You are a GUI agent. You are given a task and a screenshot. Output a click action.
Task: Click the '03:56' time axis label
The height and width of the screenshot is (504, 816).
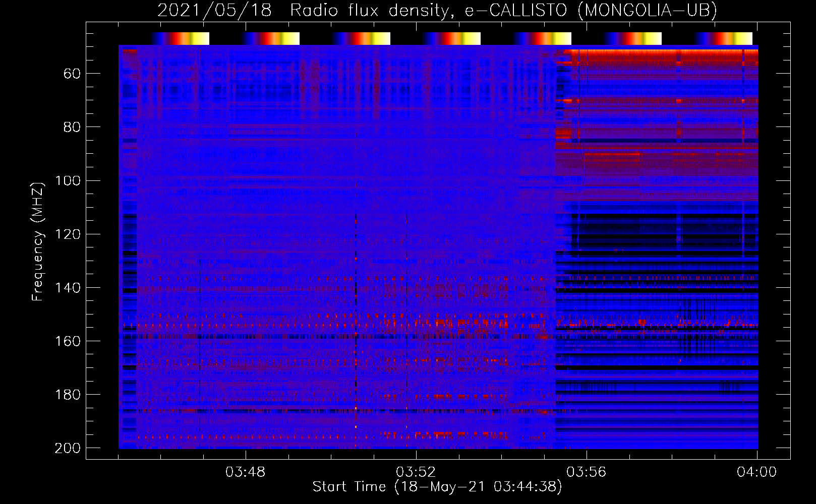[x=587, y=472]
